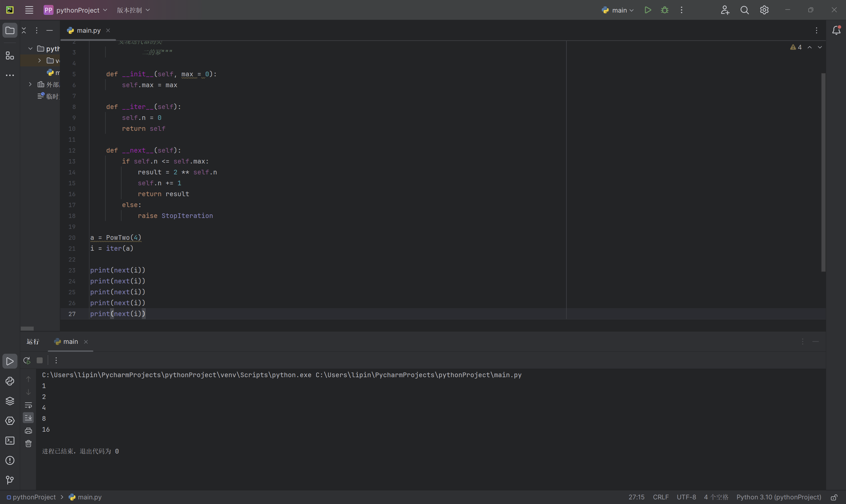This screenshot has width=846, height=504.
Task: Change UTF-8 file encoding
Action: [x=686, y=497]
